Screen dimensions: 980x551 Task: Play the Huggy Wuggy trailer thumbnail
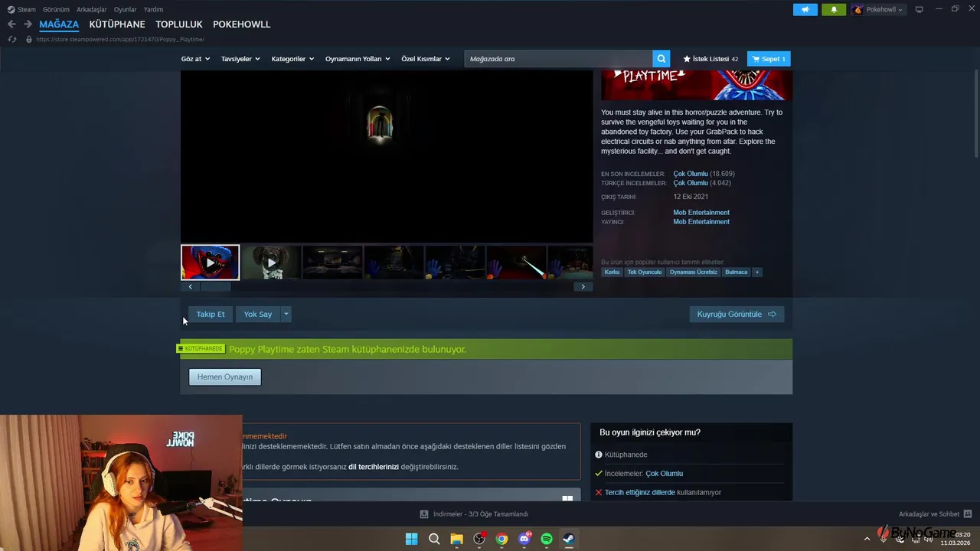pos(210,262)
